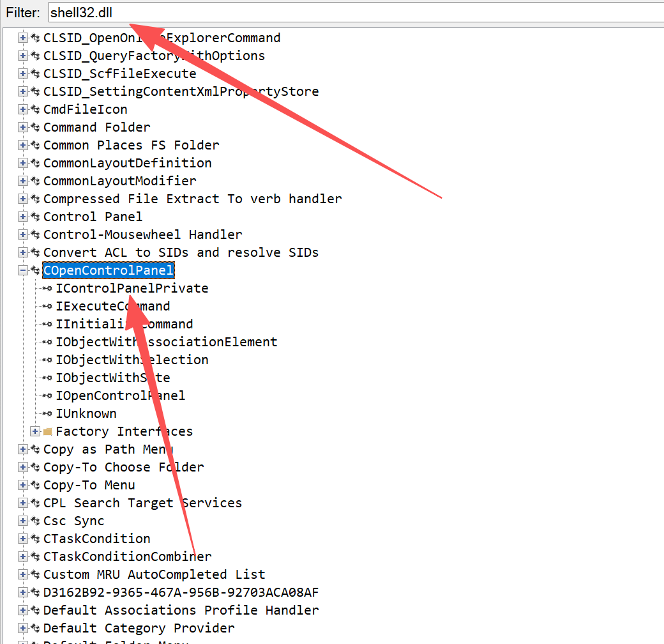This screenshot has height=644, width=664.
Task: Click the IOpenControlPanel interface icon
Action: (48, 395)
